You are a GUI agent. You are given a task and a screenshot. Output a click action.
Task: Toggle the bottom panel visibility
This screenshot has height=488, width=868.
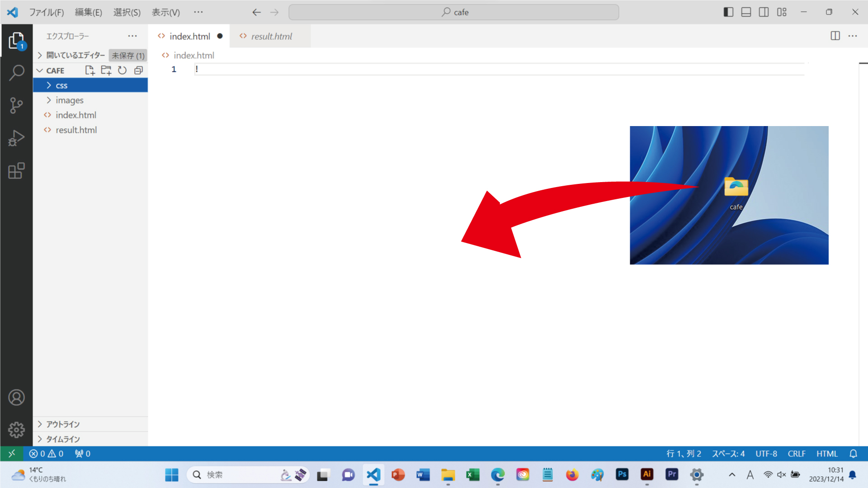(x=746, y=12)
